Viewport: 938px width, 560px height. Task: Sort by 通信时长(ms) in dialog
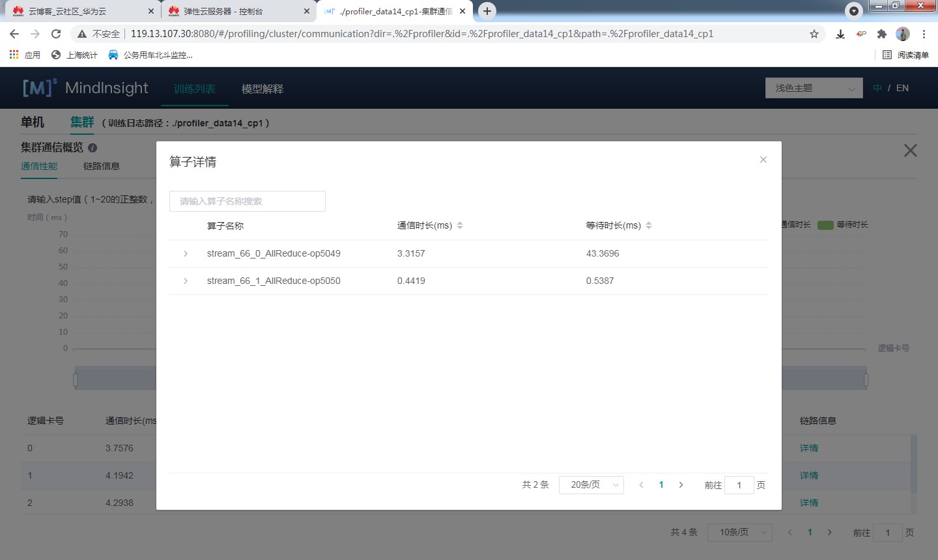tap(460, 225)
